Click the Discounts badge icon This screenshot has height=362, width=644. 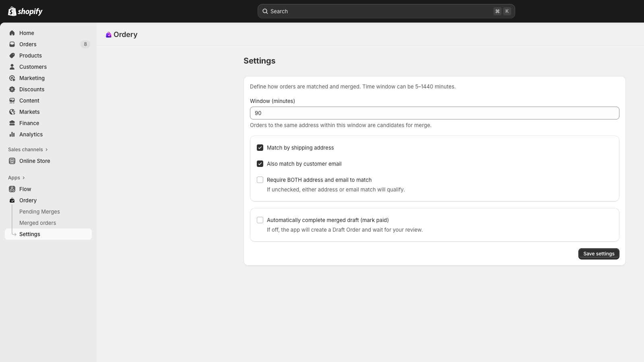(x=12, y=89)
